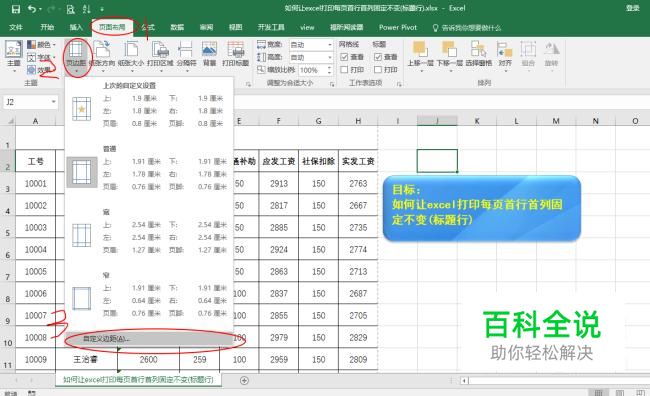Expand the Width (宽度) auto dropdown
The height and width of the screenshot is (396, 650).
(x=330, y=44)
